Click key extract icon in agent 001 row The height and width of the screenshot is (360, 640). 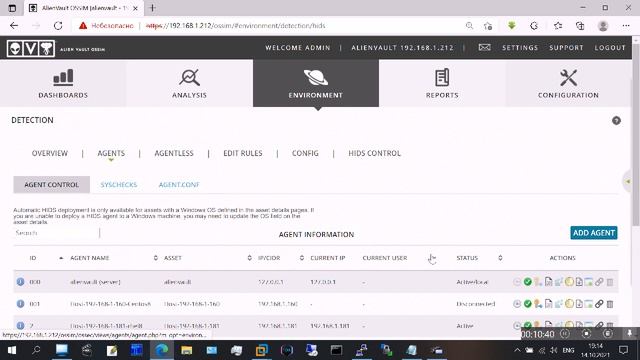tap(538, 304)
